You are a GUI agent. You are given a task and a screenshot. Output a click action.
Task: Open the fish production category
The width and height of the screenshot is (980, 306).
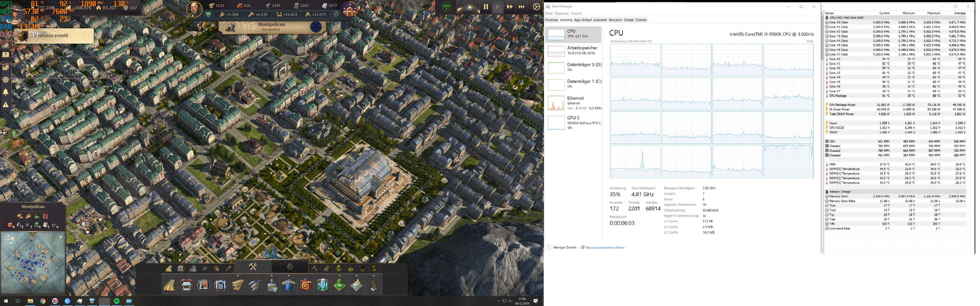(x=254, y=285)
